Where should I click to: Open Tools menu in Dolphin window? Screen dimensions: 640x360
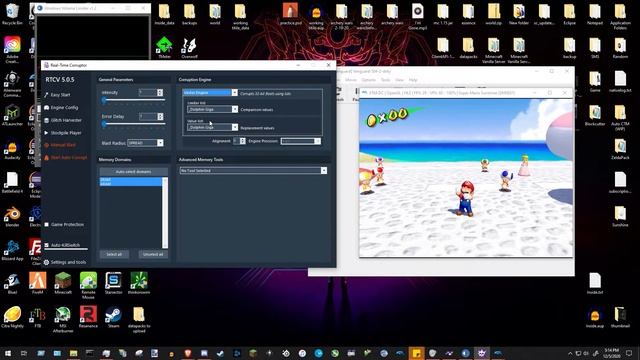385,80
